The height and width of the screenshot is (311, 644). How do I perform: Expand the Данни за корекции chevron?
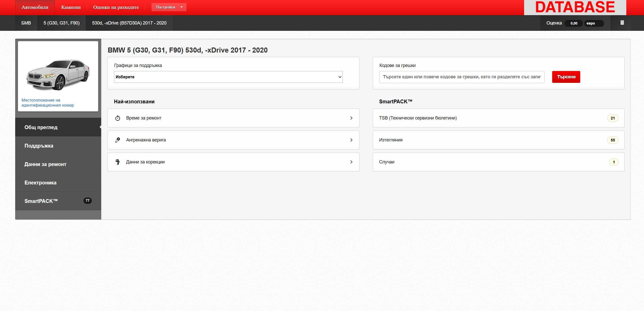351,162
